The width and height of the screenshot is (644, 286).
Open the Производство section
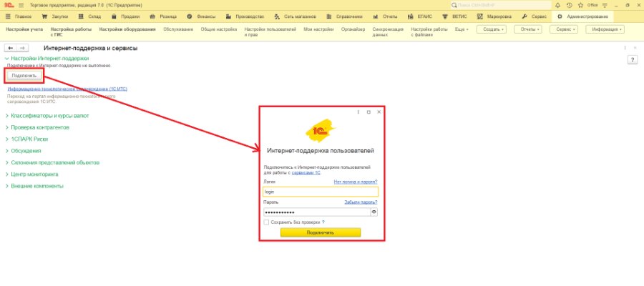tap(246, 17)
